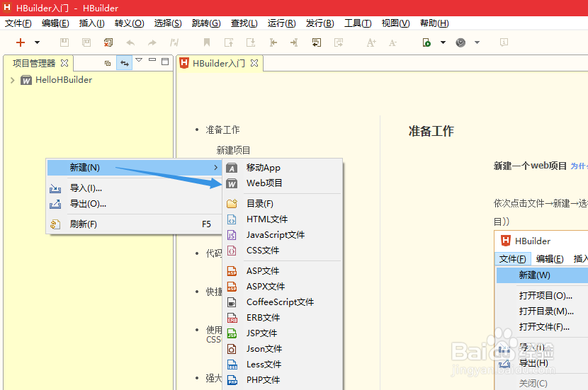The image size is (588, 390).
Task: Open the 发行(B) menu
Action: point(320,23)
